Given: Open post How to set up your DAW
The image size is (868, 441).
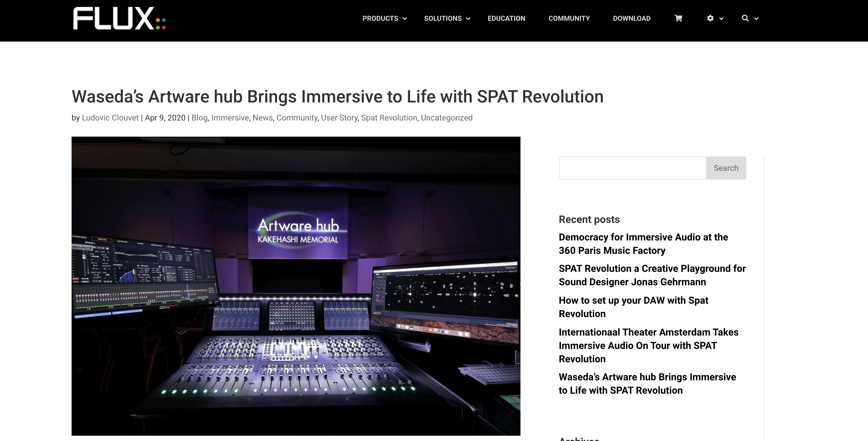Looking at the screenshot, I should click(x=633, y=307).
